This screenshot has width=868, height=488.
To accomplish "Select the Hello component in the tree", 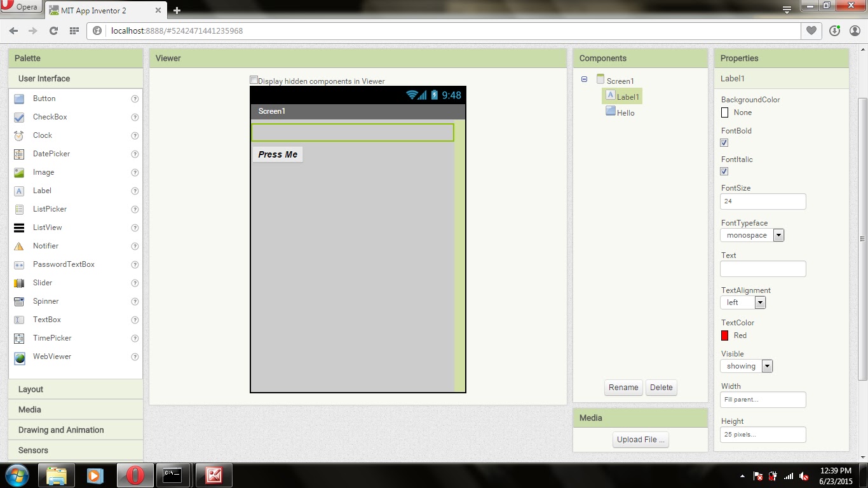I will [x=625, y=112].
